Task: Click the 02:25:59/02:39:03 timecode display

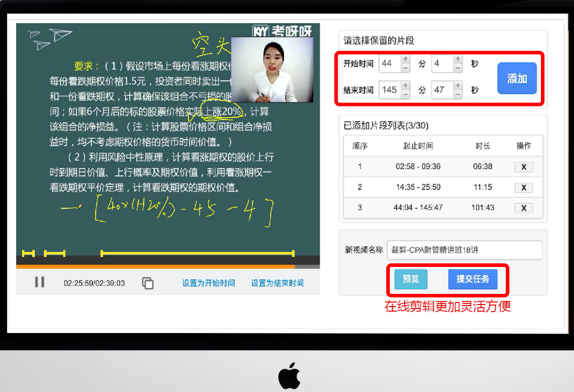Action: click(x=94, y=283)
